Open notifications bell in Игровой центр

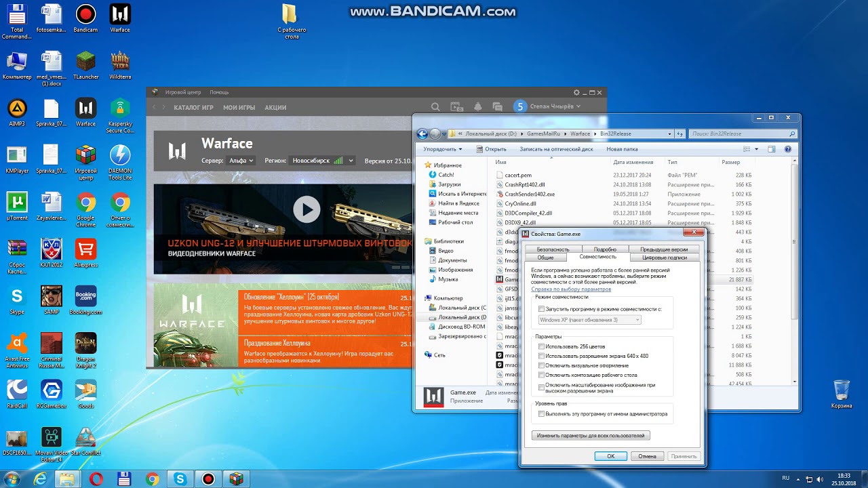pyautogui.click(x=478, y=106)
